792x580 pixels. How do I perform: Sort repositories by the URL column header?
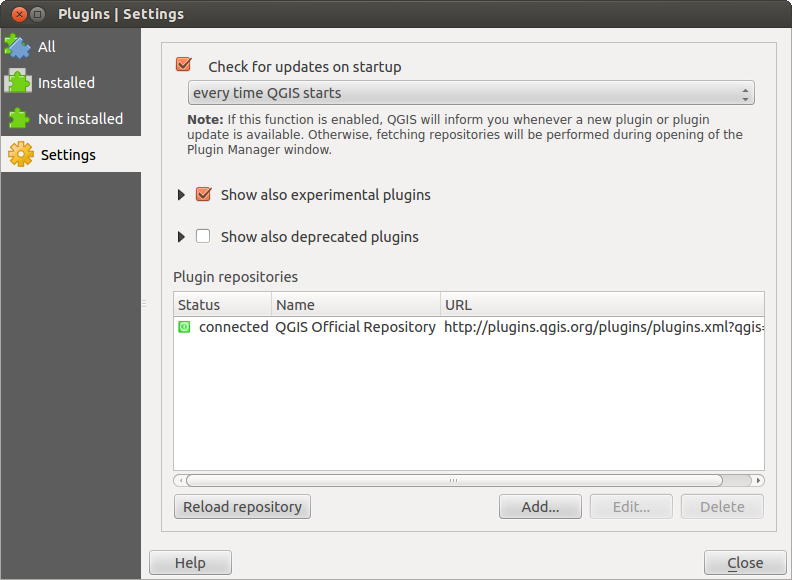pos(600,305)
